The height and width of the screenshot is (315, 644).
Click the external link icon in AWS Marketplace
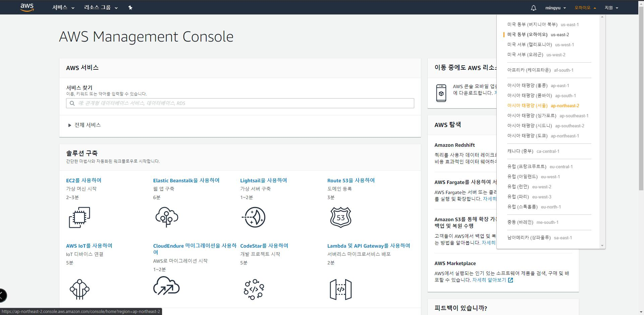[x=511, y=280]
